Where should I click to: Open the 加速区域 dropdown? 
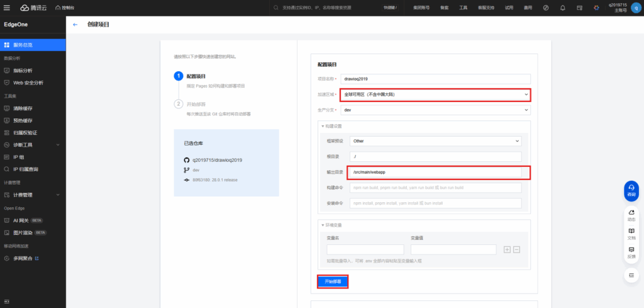(x=435, y=94)
